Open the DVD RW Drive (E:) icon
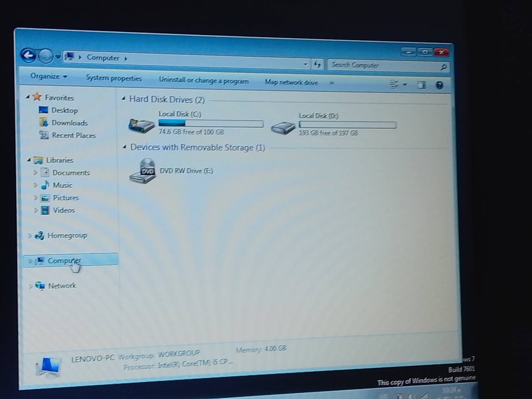This screenshot has height=399, width=532. click(143, 171)
